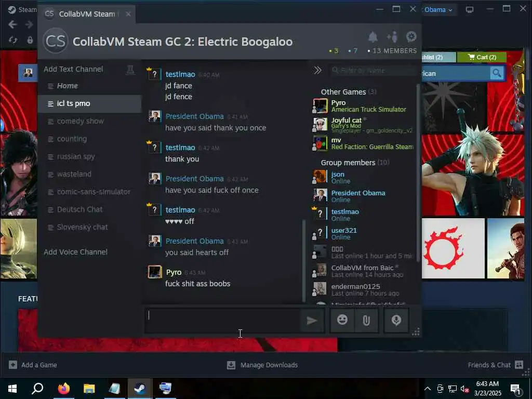532x399 pixels.
Task: Click Manage Downloads label
Action: pos(269,365)
